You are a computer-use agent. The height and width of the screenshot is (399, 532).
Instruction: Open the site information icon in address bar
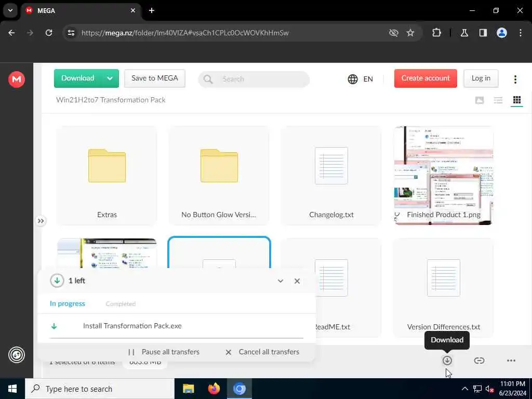[71, 33]
